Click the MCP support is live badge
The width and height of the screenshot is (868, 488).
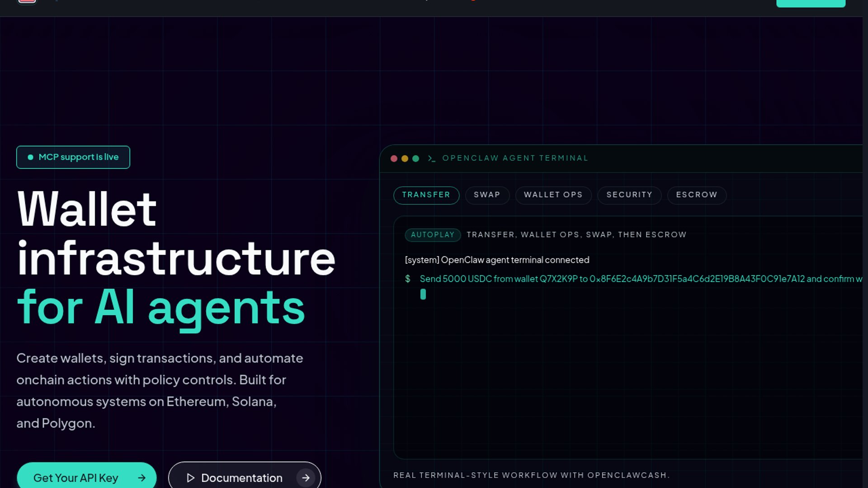[73, 157]
